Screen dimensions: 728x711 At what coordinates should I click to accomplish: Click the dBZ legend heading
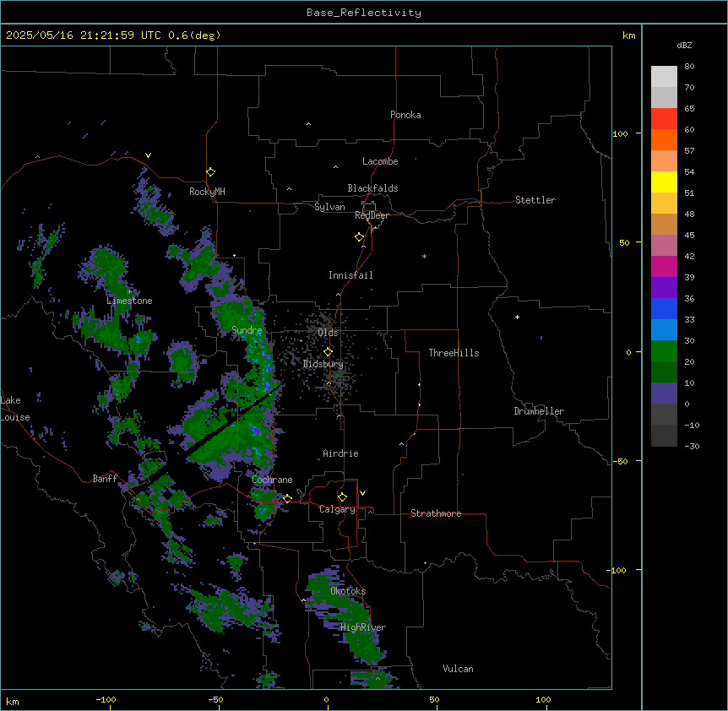(x=684, y=45)
